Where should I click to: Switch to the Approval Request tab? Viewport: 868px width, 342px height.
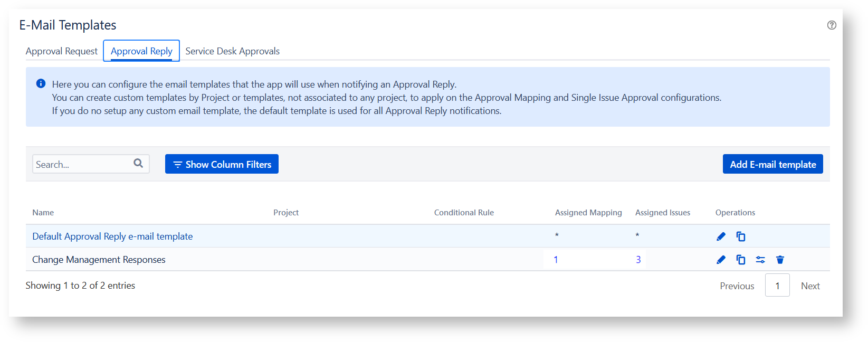tap(62, 51)
